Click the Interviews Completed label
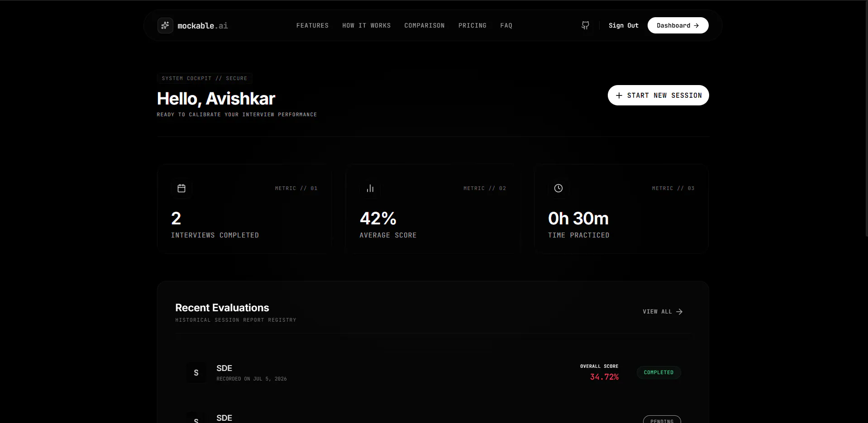This screenshot has height=423, width=868. pyautogui.click(x=215, y=235)
